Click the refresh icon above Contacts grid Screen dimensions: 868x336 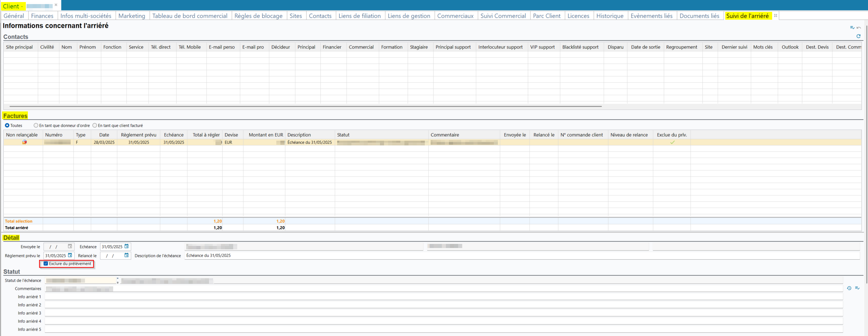(858, 36)
